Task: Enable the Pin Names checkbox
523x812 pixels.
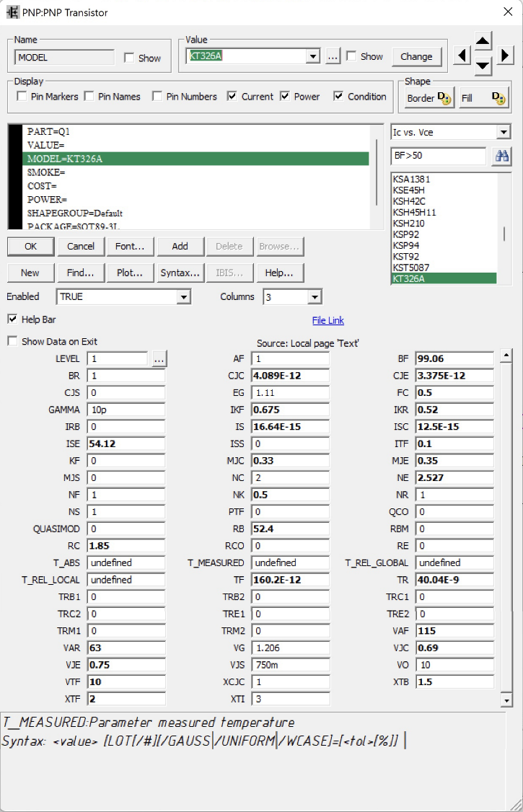Action: tap(89, 97)
